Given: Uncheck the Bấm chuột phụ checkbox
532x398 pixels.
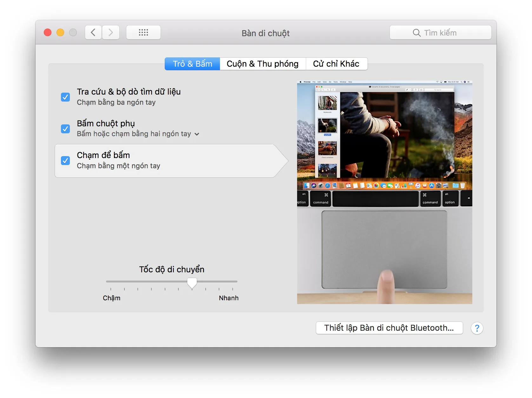Looking at the screenshot, I should tap(65, 129).
